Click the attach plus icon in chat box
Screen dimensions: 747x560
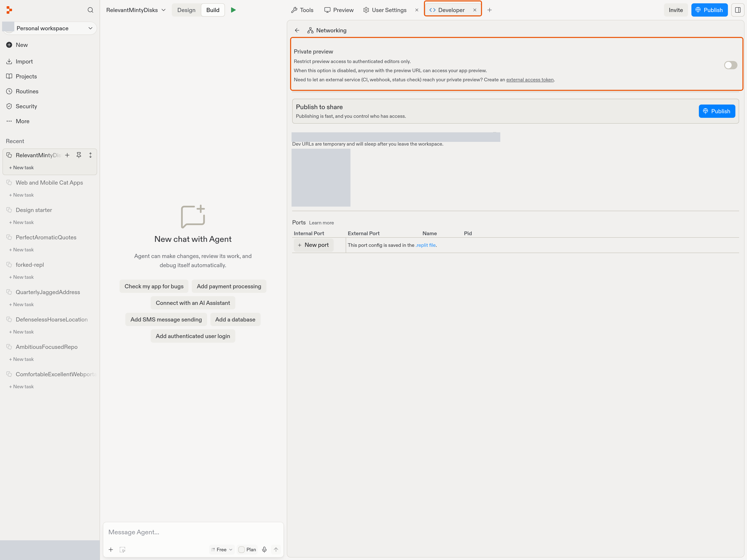pos(111,550)
